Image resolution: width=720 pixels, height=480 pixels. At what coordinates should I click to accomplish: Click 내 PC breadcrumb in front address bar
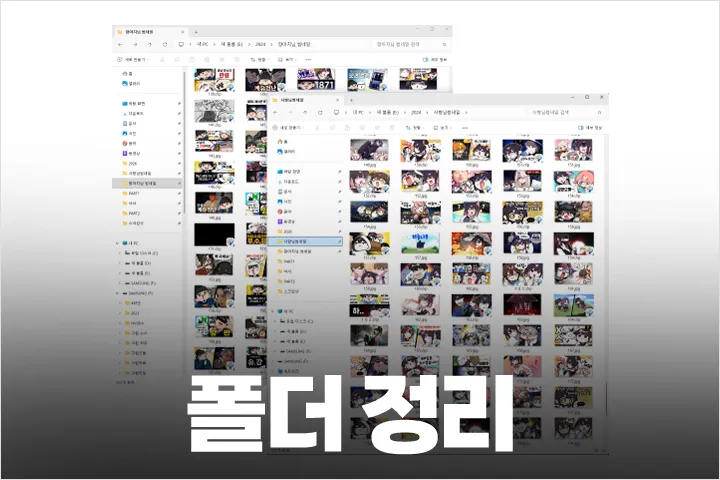click(358, 113)
